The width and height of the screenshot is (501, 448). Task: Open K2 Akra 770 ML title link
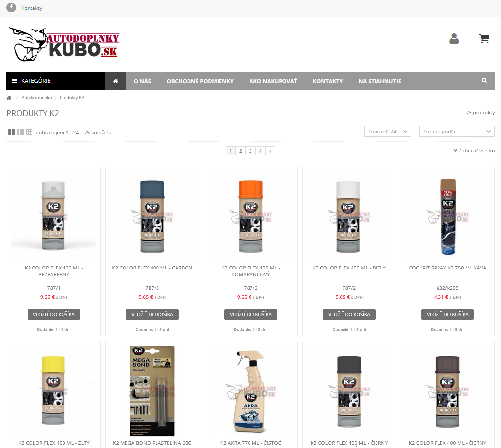250,443
